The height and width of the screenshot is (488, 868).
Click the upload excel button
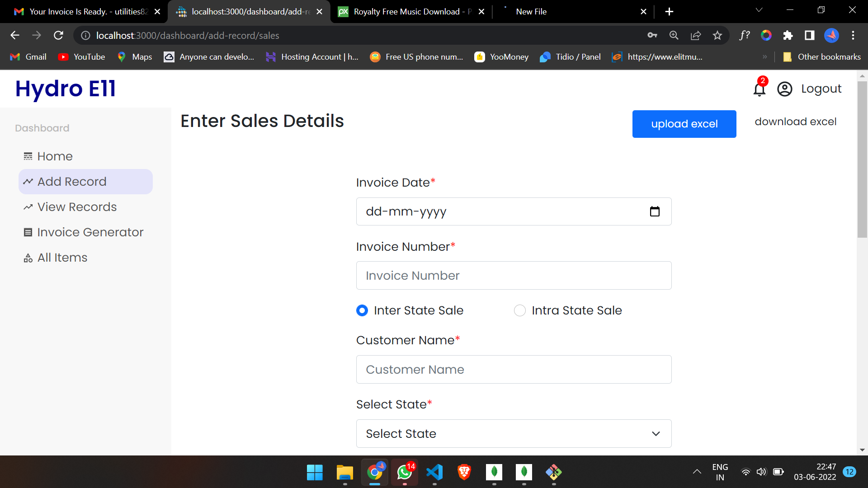click(x=684, y=123)
